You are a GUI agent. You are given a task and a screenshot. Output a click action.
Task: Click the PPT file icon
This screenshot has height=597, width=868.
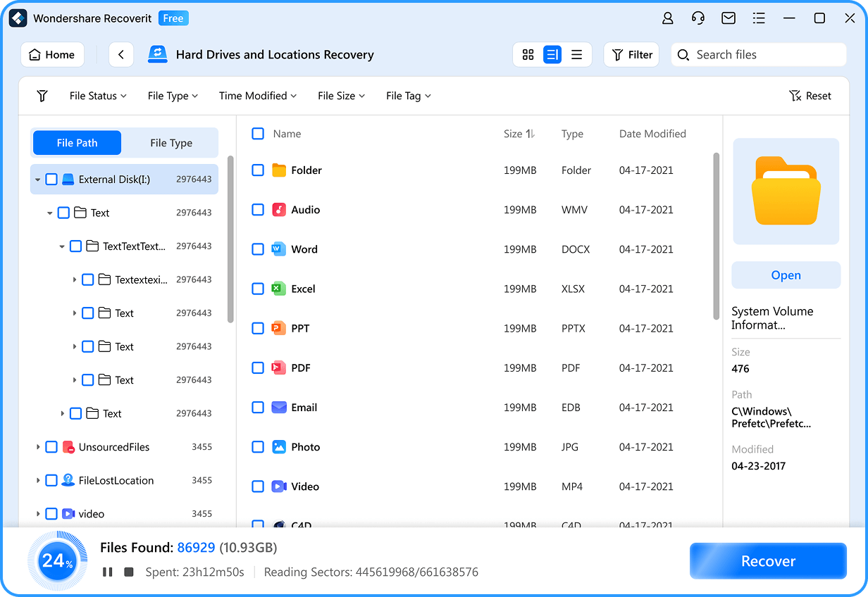tap(279, 328)
